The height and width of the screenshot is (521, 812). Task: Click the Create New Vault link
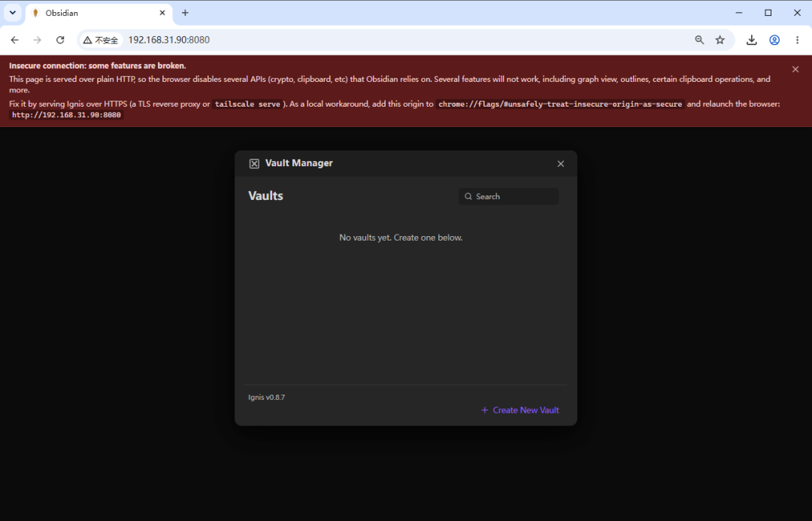(520, 410)
